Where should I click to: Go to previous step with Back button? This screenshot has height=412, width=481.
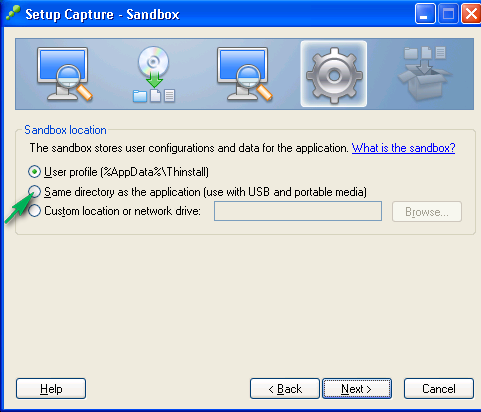[285, 389]
